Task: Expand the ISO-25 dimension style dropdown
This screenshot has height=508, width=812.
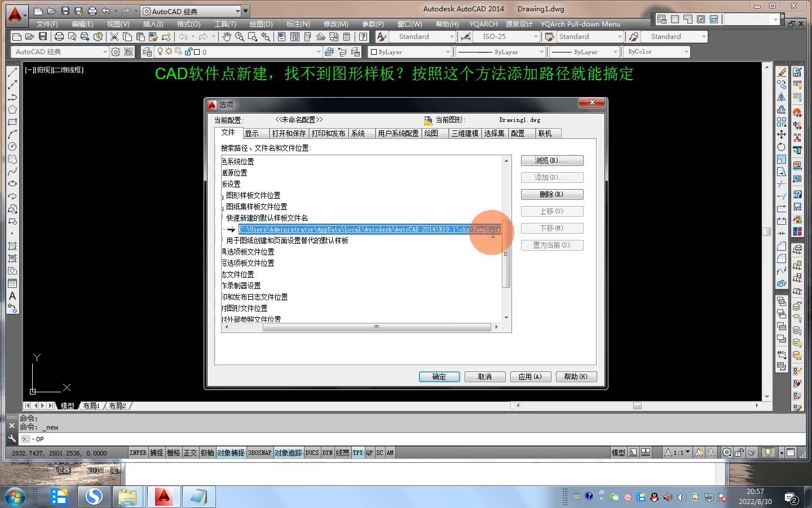Action: (x=535, y=37)
